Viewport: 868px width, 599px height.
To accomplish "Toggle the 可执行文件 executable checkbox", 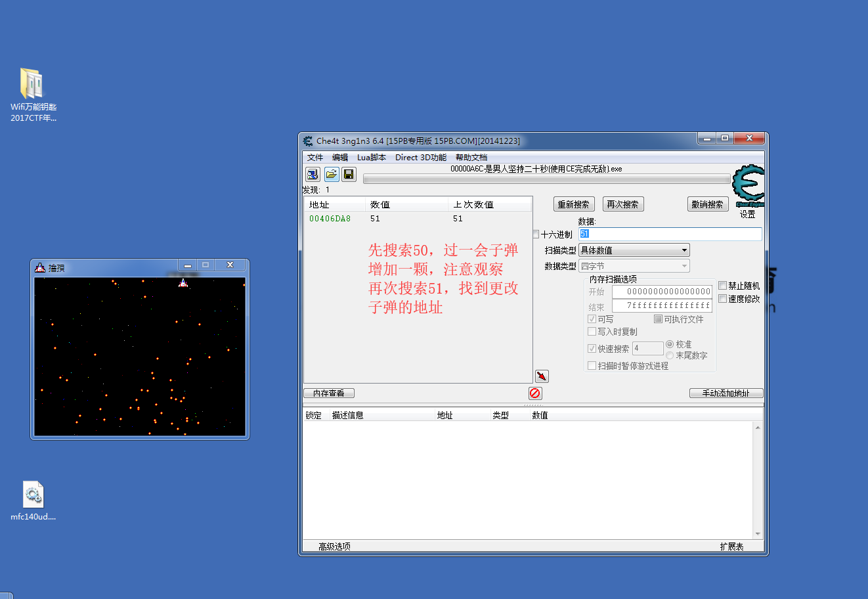I will [x=658, y=319].
